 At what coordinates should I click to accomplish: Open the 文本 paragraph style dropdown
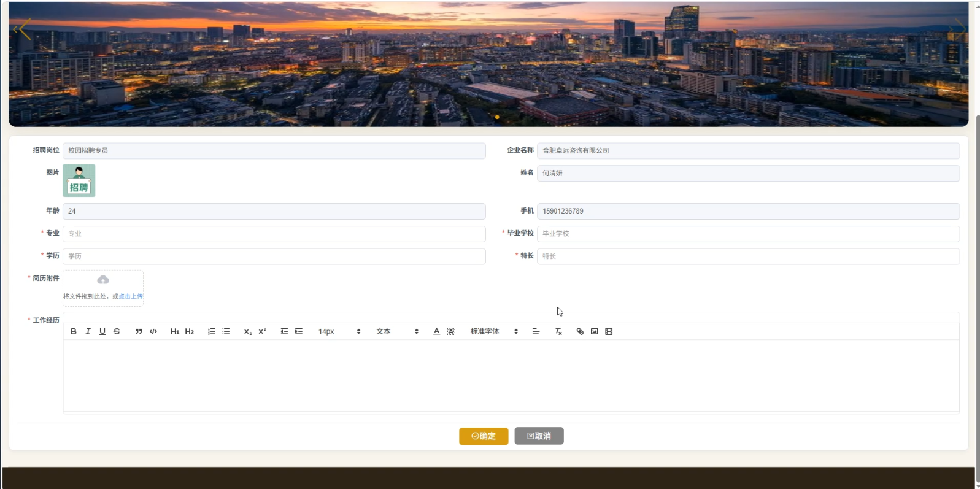(x=397, y=331)
